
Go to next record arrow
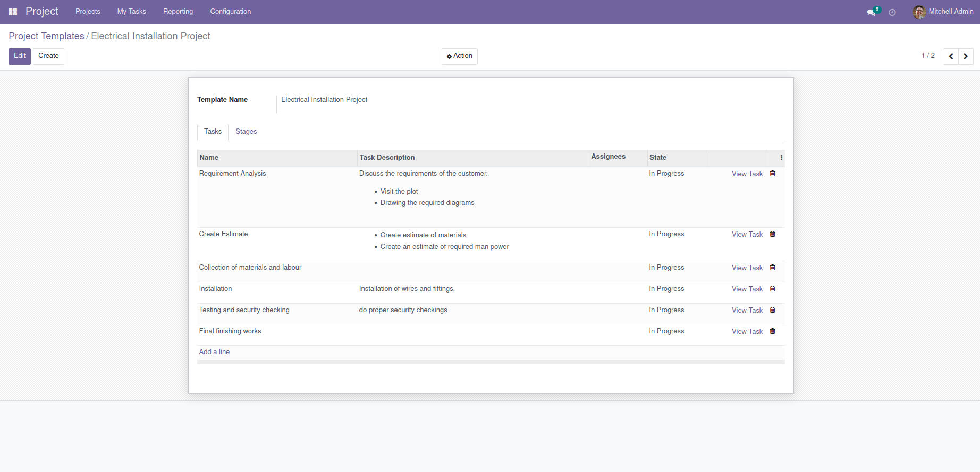tap(966, 56)
